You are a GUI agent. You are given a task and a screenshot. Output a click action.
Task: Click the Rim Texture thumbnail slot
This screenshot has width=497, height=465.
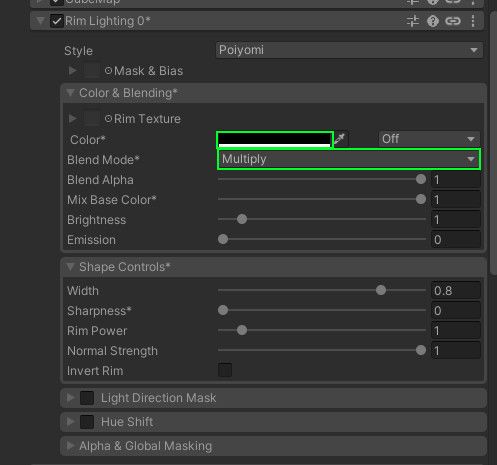(x=92, y=118)
